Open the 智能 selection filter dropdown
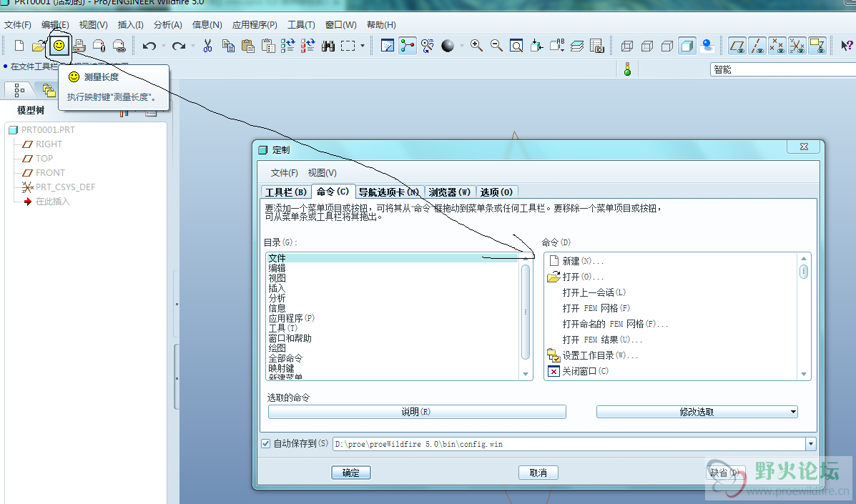 point(783,69)
